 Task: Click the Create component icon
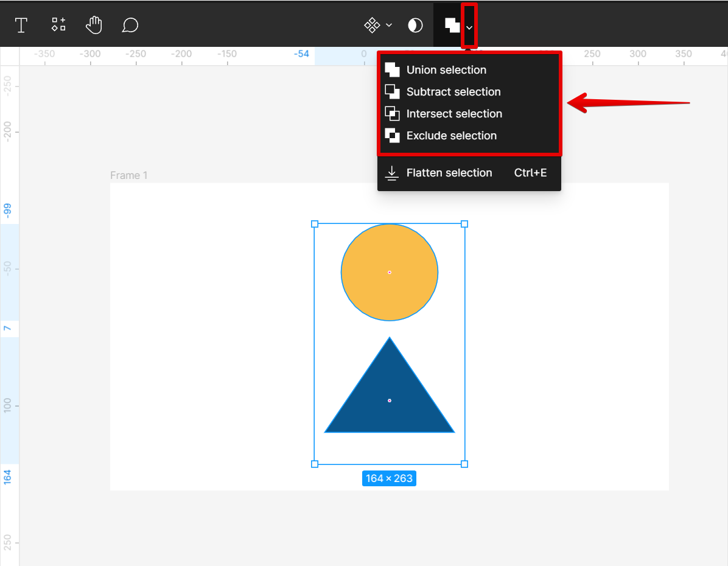[371, 25]
